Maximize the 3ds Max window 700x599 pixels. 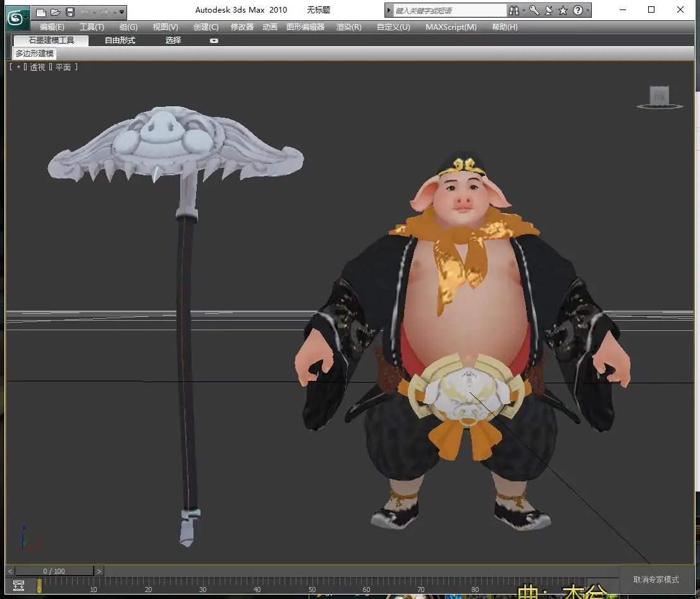tap(651, 9)
